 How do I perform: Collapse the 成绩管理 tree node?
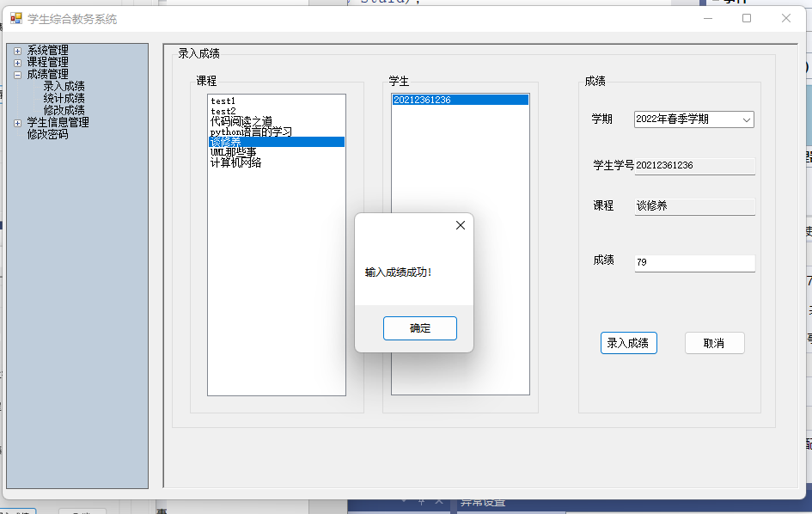tap(17, 75)
